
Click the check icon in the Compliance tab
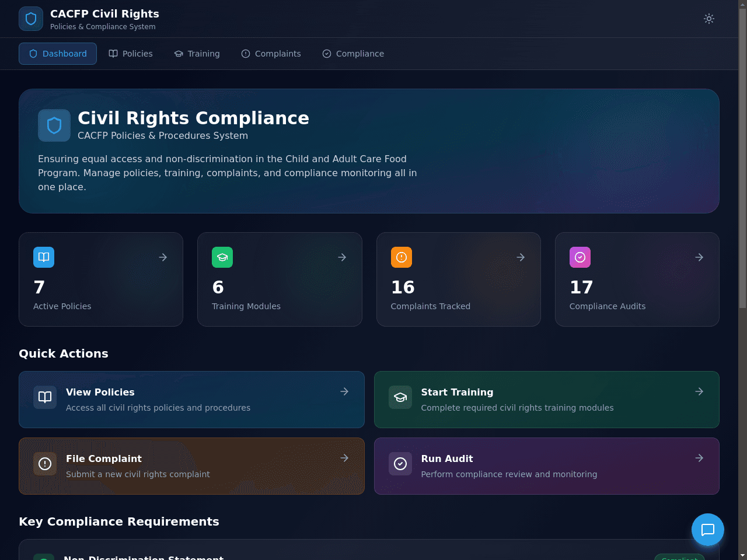click(327, 54)
